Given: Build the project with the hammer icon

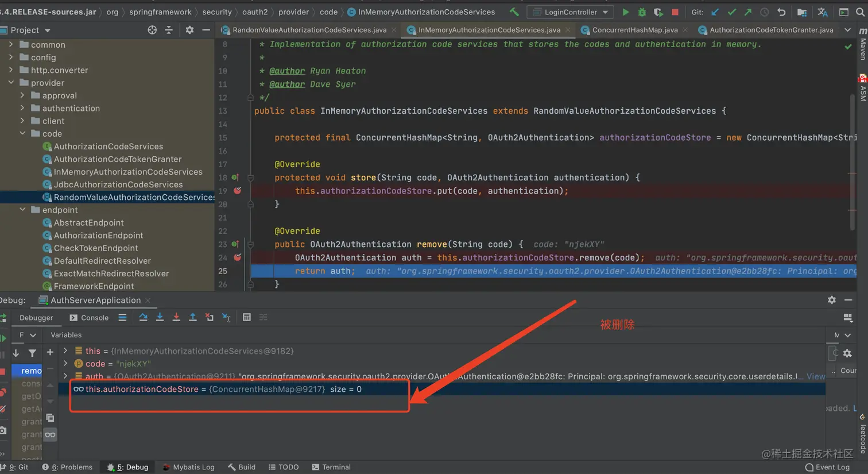Looking at the screenshot, I should click(514, 12).
